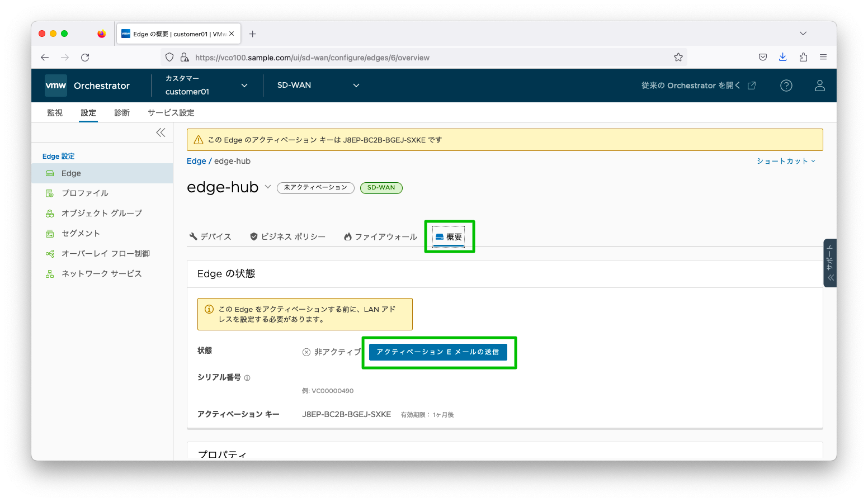
Task: Click the Save to Pocket icon
Action: point(763,57)
